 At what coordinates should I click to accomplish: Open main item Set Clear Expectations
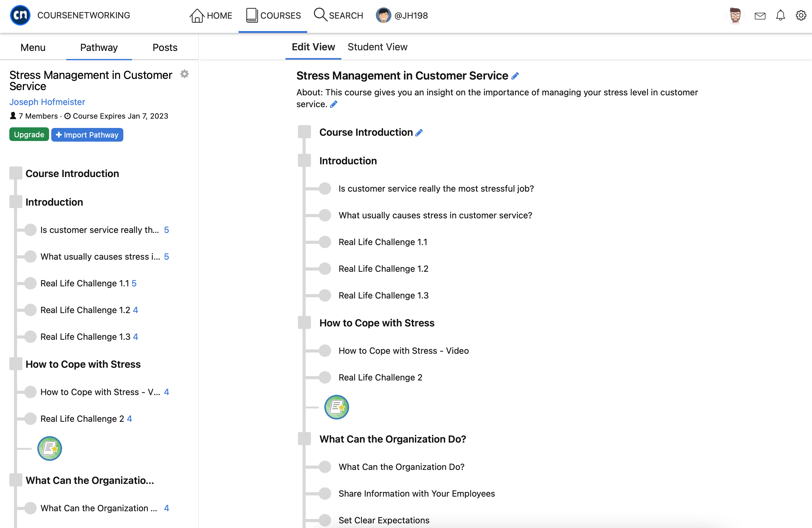coord(384,520)
